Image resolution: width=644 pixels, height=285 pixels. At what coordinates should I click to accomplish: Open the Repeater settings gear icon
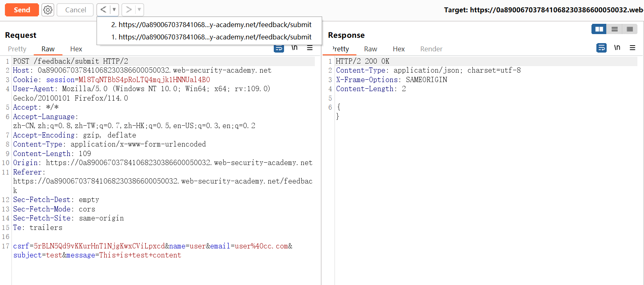(48, 10)
